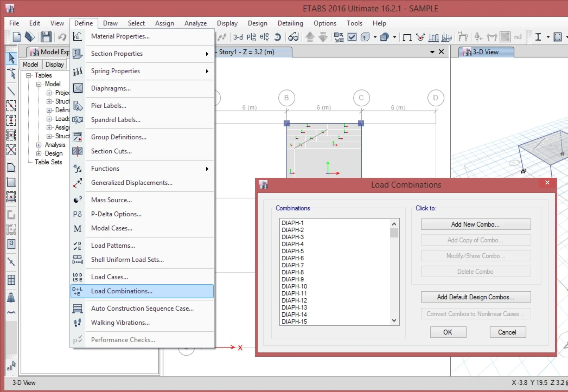Click the glasses Show Undeformed Shape icon
This screenshot has height=392, width=568.
tap(293, 37)
